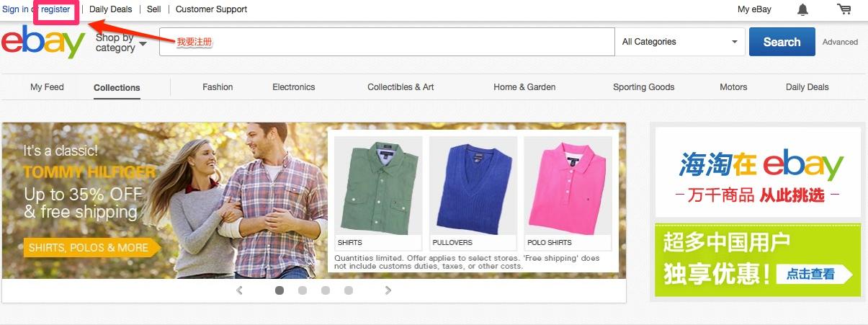Click the PULLOVERS label
The width and height of the screenshot is (868, 325).
pyautogui.click(x=452, y=243)
